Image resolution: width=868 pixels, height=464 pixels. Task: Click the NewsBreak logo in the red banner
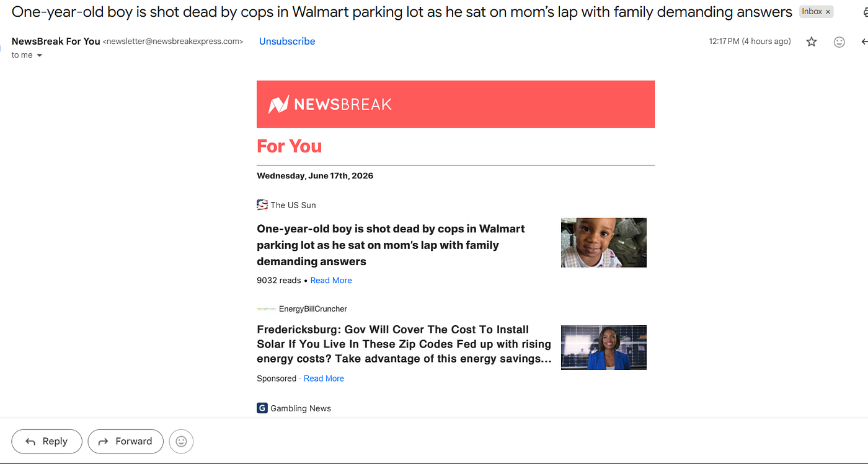tap(330, 104)
